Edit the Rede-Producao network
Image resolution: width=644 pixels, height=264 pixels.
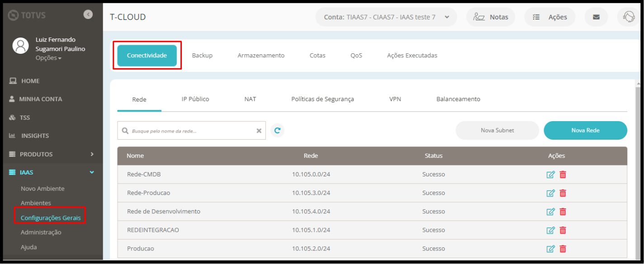[x=550, y=193]
